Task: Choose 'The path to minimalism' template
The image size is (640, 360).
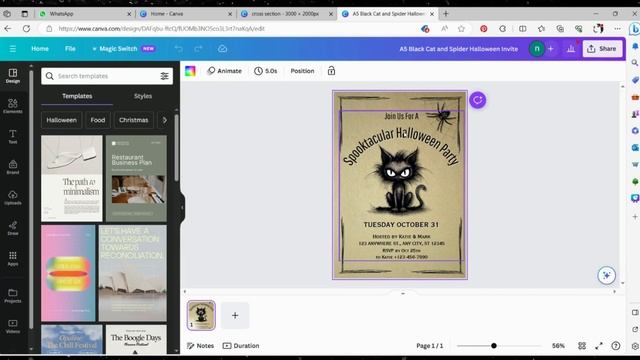Action: coord(72,178)
